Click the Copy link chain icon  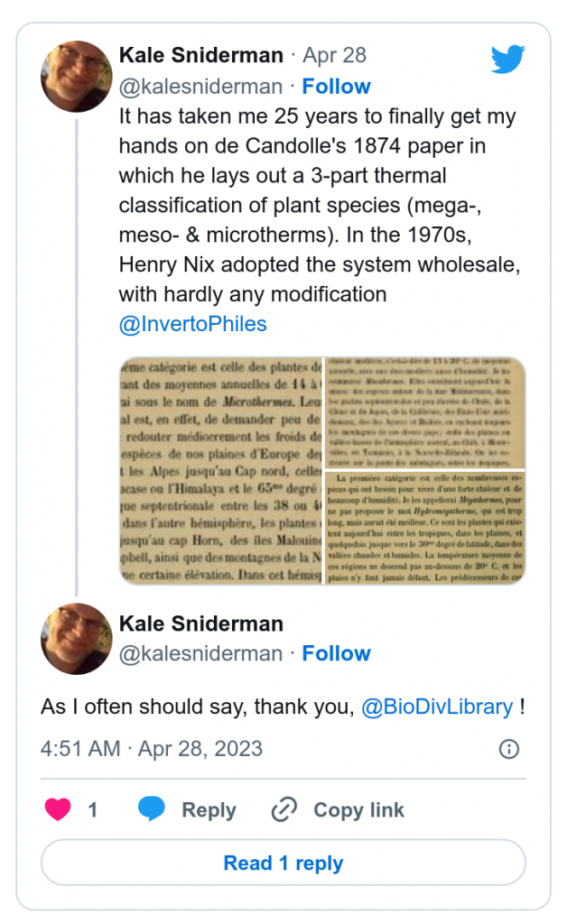pyautogui.click(x=283, y=809)
